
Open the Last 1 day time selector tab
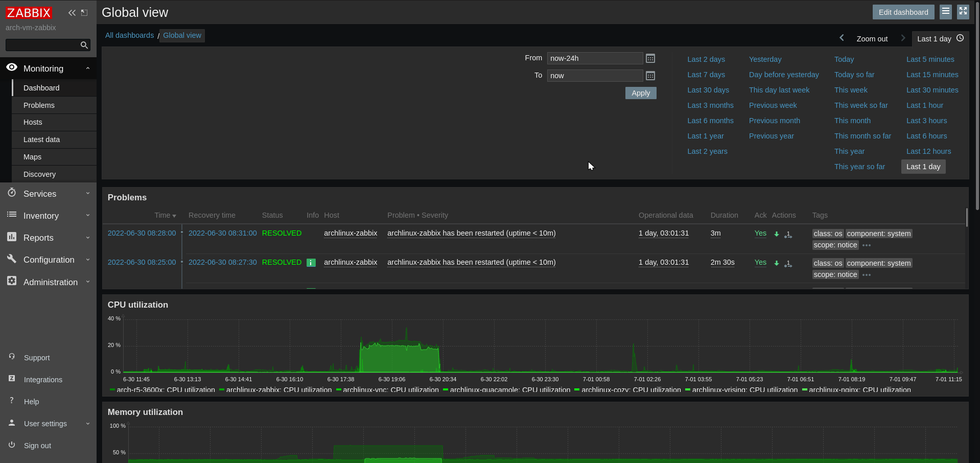pos(940,38)
